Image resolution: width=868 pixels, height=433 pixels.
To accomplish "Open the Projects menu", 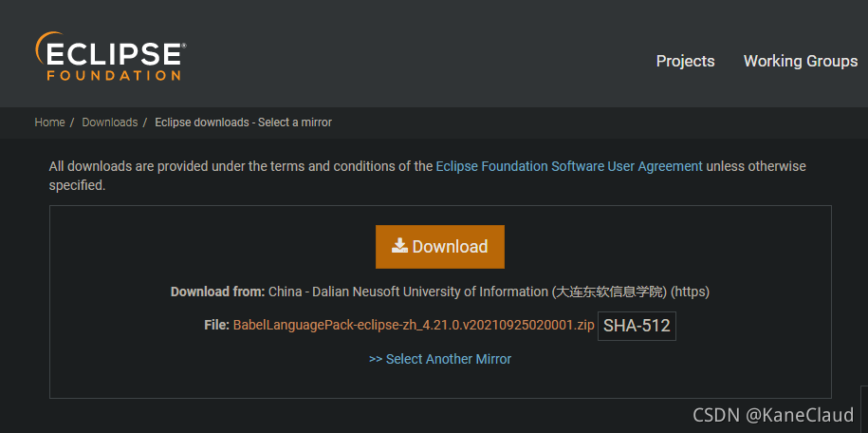I will 685,61.
